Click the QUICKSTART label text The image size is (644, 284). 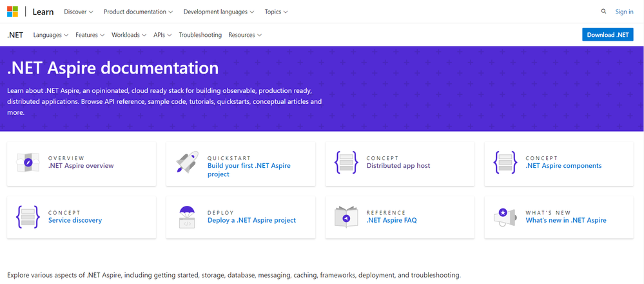pos(229,158)
